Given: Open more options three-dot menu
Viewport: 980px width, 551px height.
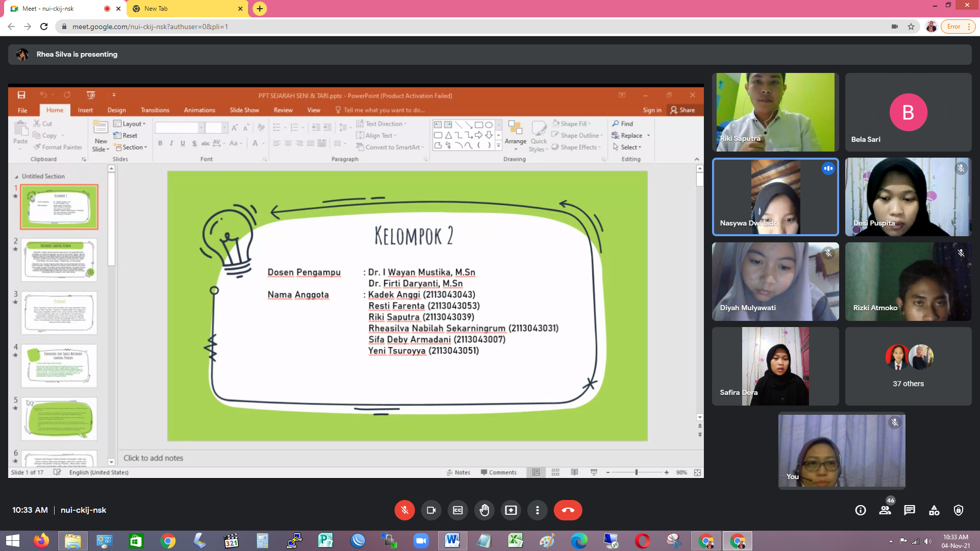Looking at the screenshot, I should point(537,510).
